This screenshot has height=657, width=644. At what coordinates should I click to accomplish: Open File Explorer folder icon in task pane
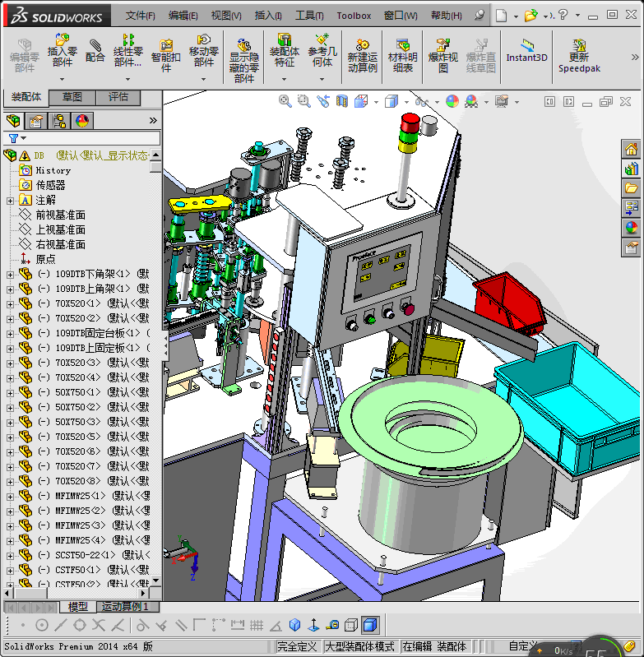tap(631, 188)
